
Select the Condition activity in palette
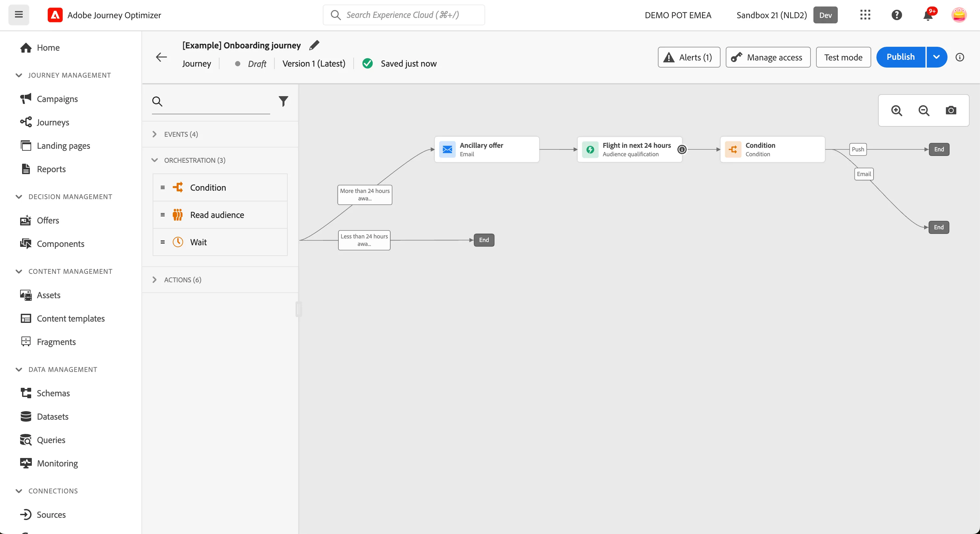click(220, 187)
